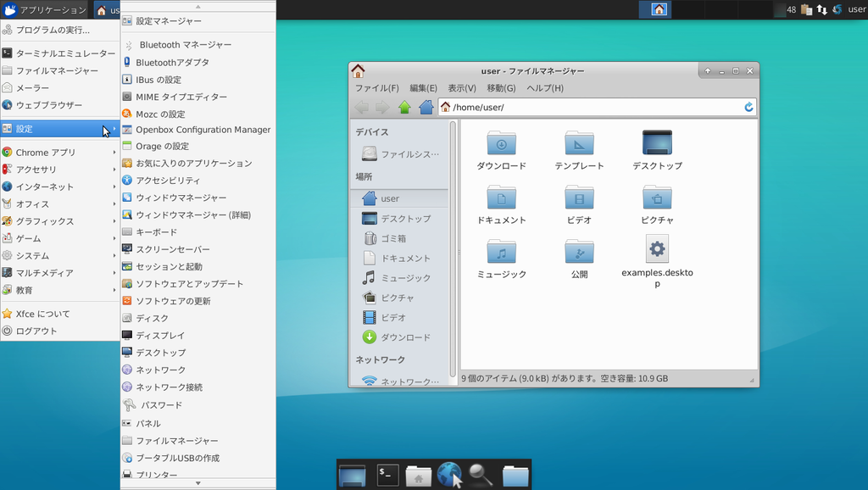This screenshot has height=490, width=868.
Task: Open the ヘルプ(H) menu
Action: coord(545,88)
